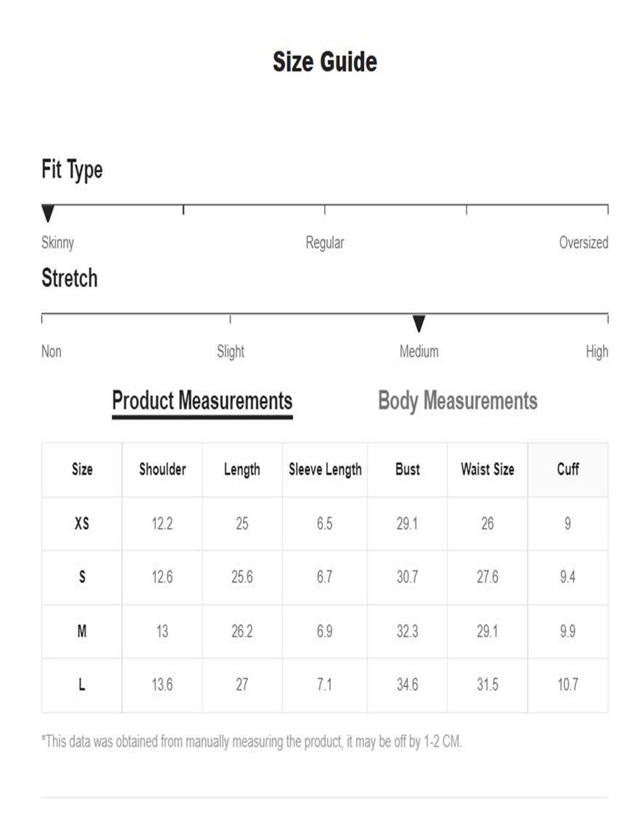Select the XS size row label
The width and height of the screenshot is (631, 840).
click(x=82, y=523)
